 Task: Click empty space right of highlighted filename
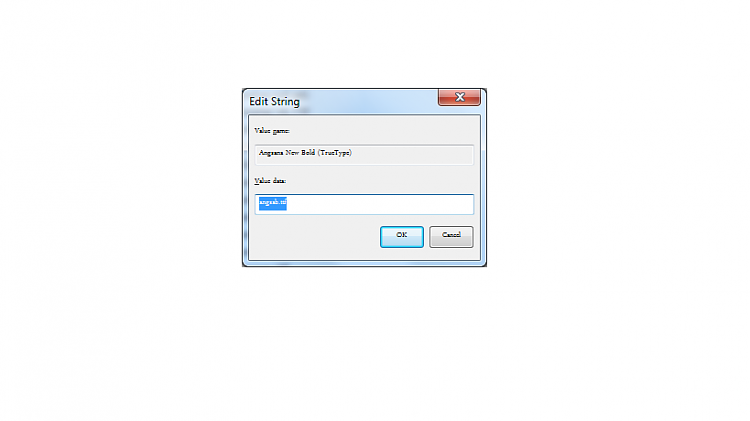click(380, 204)
